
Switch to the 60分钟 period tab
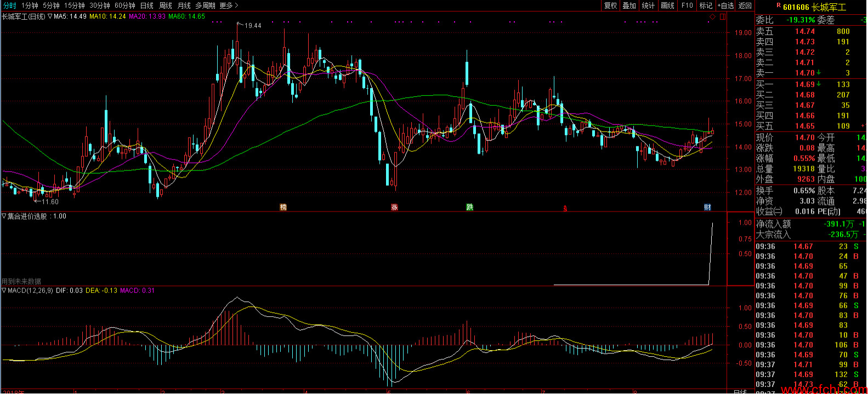click(x=125, y=5)
